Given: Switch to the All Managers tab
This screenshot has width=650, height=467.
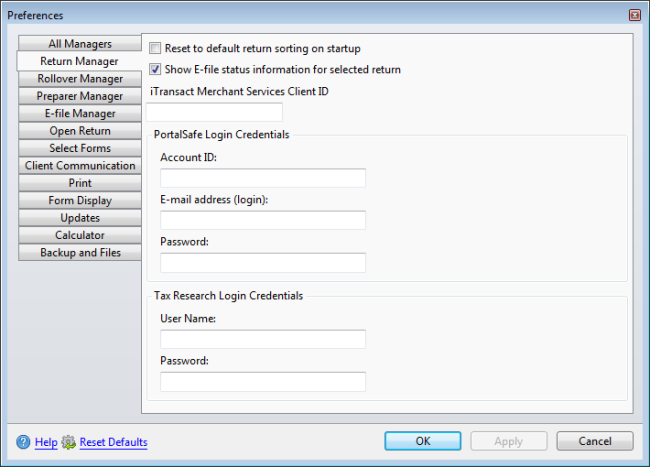Looking at the screenshot, I should pyautogui.click(x=80, y=44).
